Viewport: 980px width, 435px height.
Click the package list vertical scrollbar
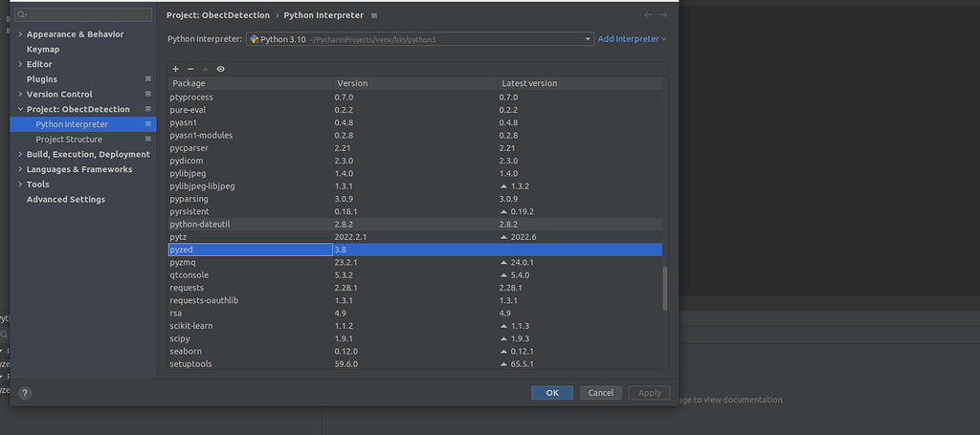pyautogui.click(x=665, y=289)
